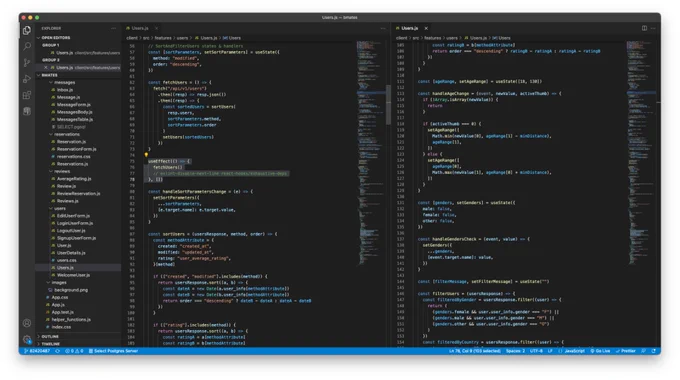Click Ln/Col cursor position in status bar
The image size is (680, 380).
pos(475,351)
